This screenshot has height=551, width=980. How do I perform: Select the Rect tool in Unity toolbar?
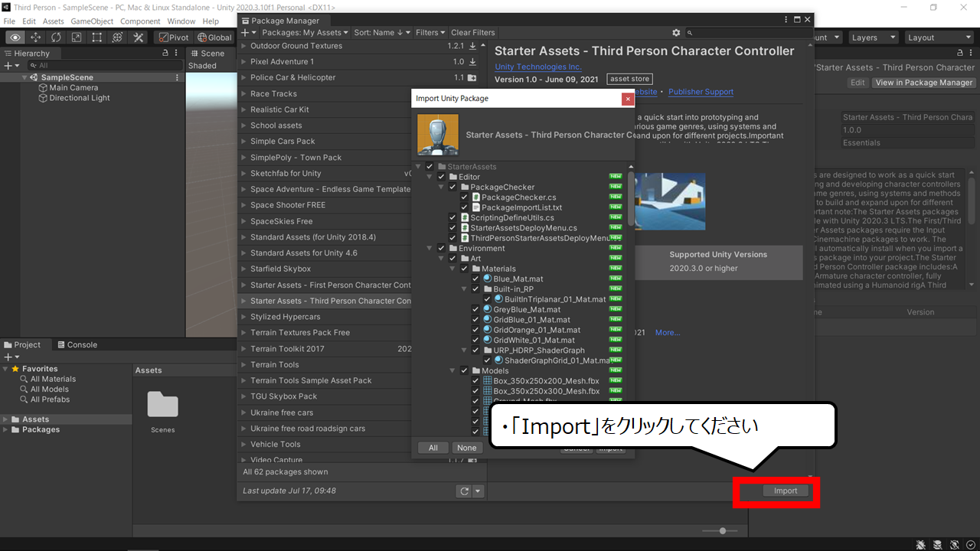[x=97, y=37]
